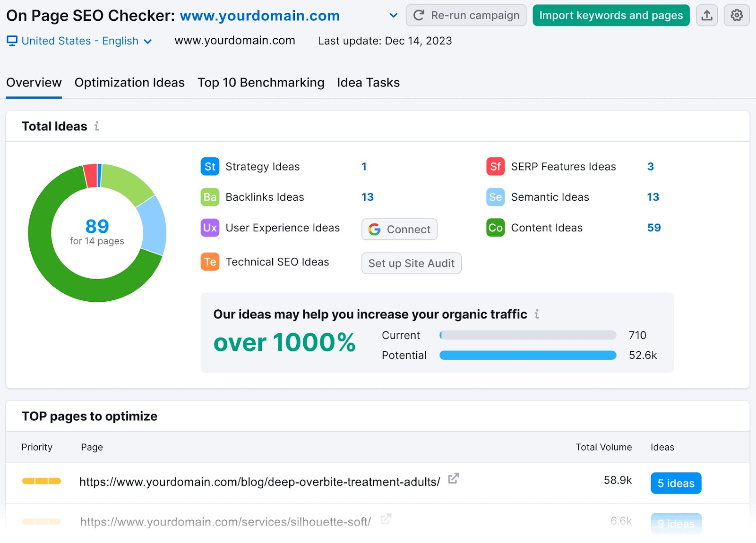Connect a Google account
The width and height of the screenshot is (756, 543).
tap(399, 229)
